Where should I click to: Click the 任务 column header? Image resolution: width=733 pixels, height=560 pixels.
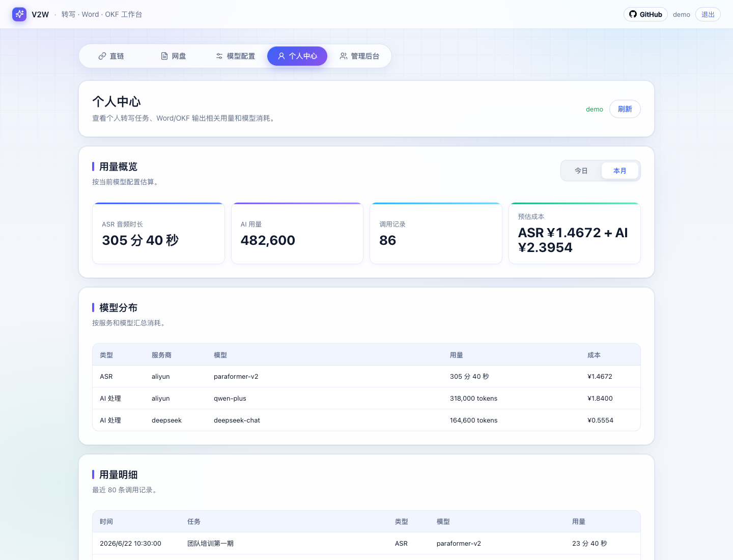194,521
